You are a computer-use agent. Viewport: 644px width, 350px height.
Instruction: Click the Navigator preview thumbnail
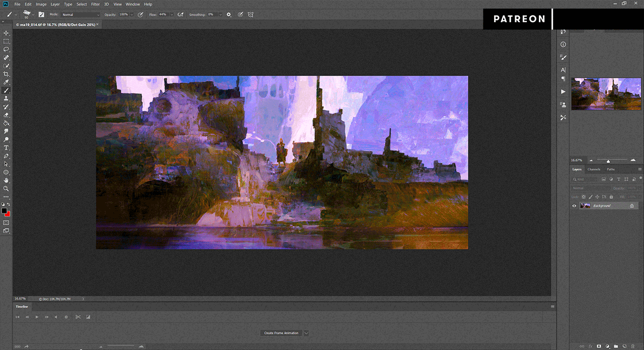(605, 94)
